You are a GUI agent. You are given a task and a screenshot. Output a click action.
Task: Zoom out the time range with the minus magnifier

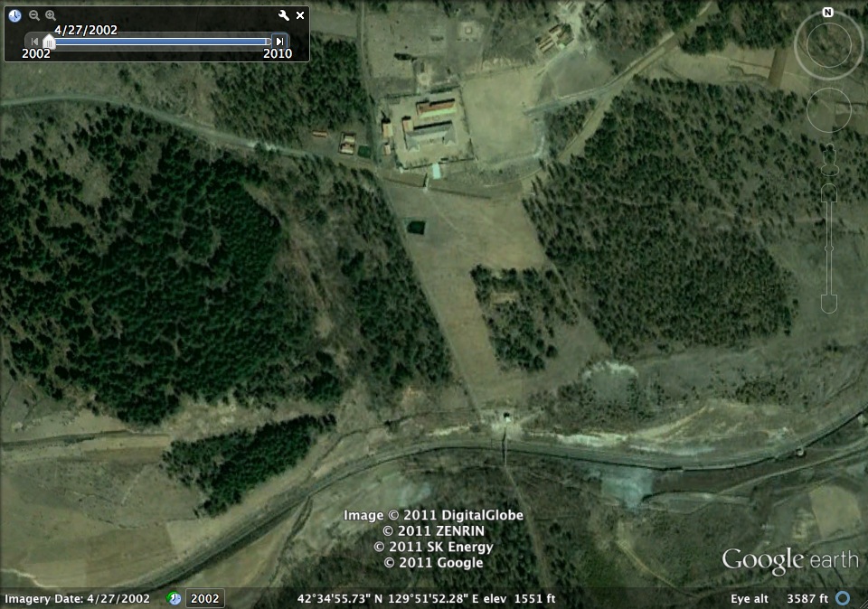point(33,15)
